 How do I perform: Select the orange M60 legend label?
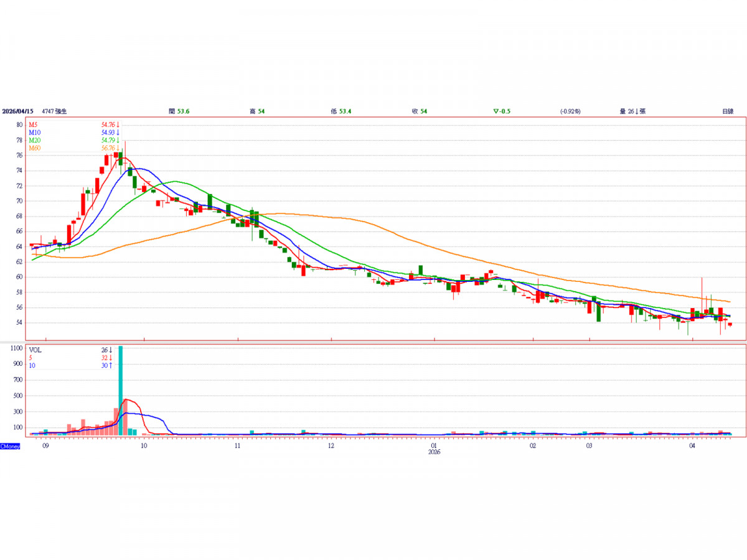(x=35, y=147)
